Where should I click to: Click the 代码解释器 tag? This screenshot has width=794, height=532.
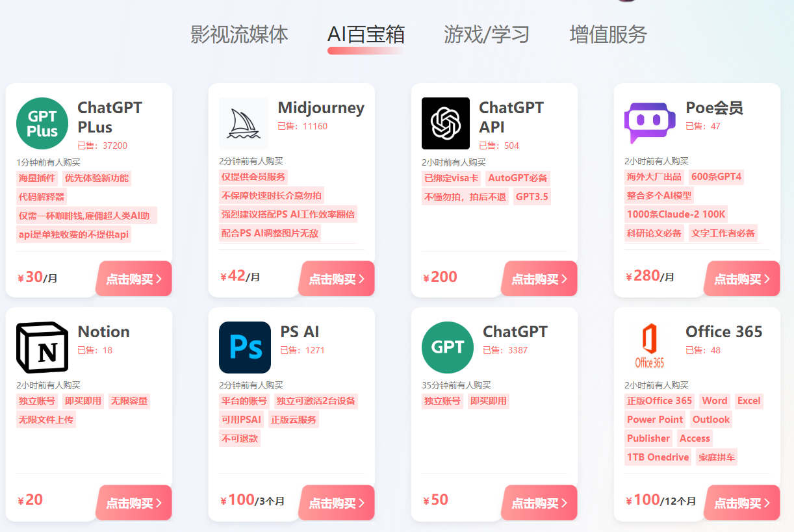[x=42, y=197]
